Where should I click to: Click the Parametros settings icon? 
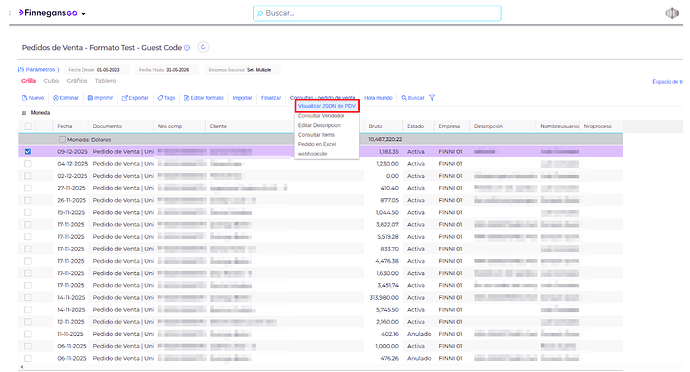[21, 70]
